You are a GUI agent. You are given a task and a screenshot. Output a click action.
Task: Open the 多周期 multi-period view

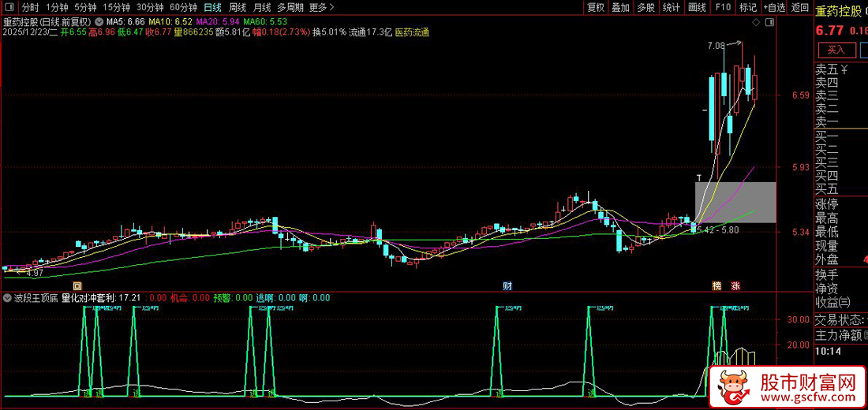coord(290,7)
